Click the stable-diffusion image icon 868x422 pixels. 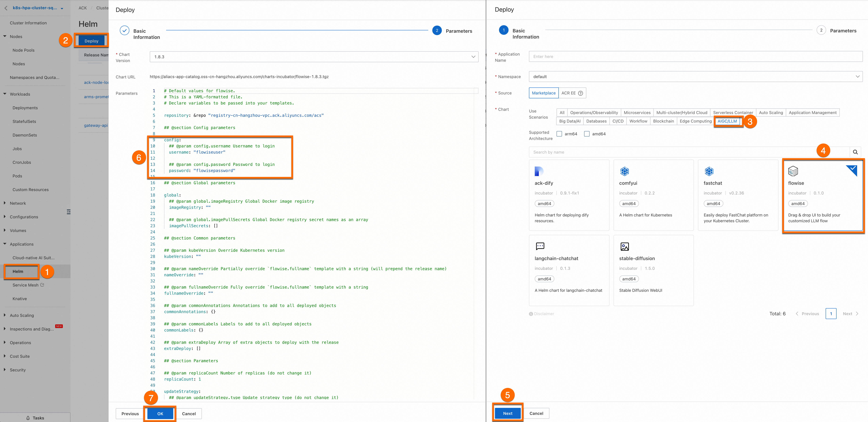click(x=624, y=247)
